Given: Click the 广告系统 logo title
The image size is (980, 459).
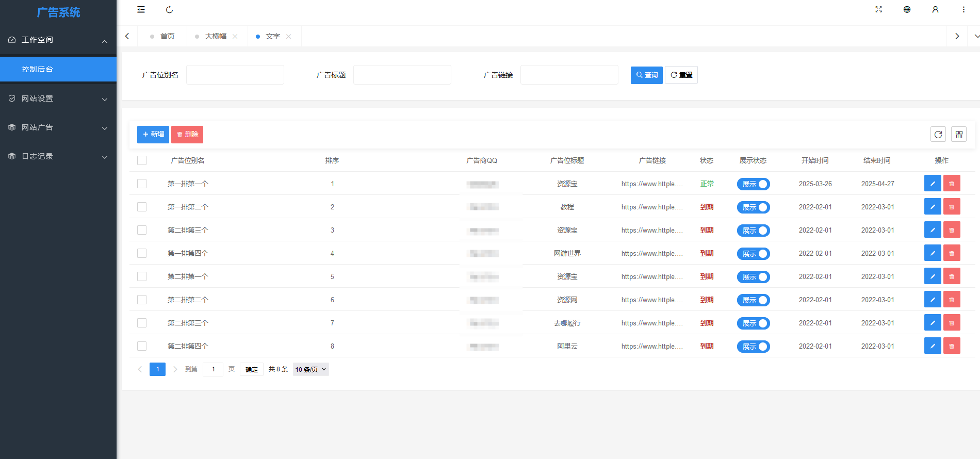Looking at the screenshot, I should [58, 12].
